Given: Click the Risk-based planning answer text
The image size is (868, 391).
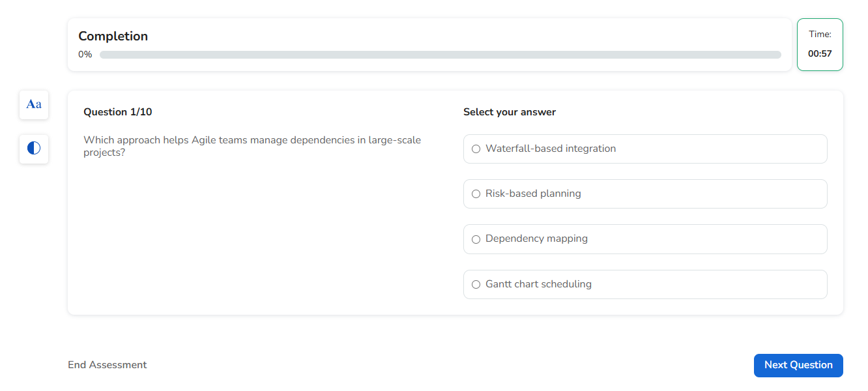Looking at the screenshot, I should coord(533,194).
